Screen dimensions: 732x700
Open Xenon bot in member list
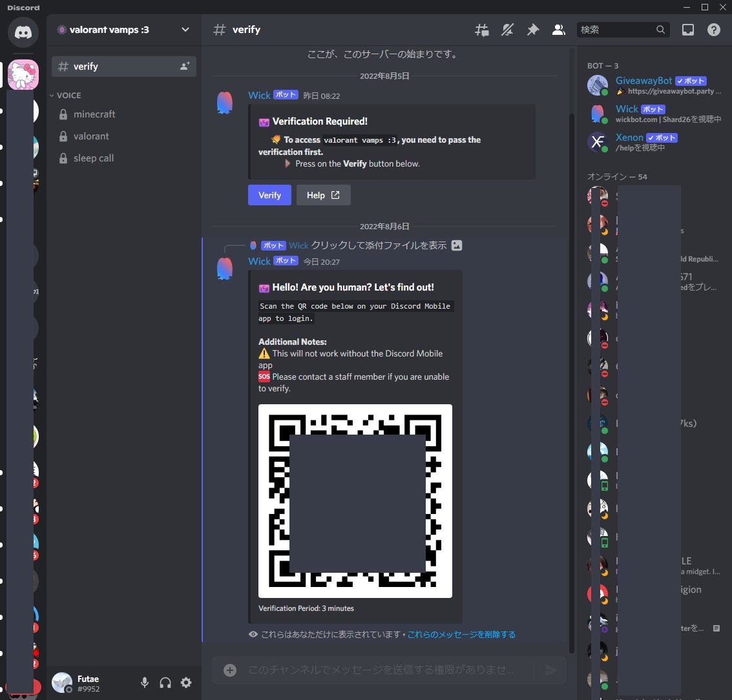(654, 142)
